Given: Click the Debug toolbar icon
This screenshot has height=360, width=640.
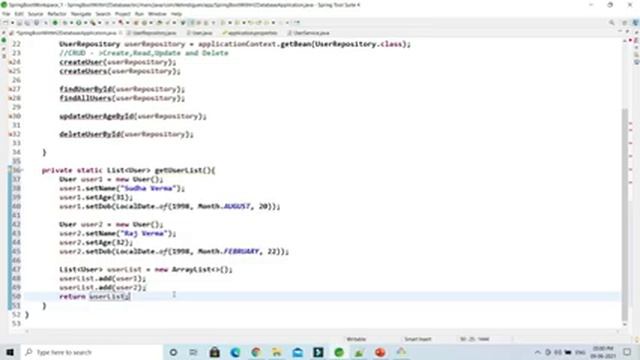Looking at the screenshot, I should [x=64, y=23].
